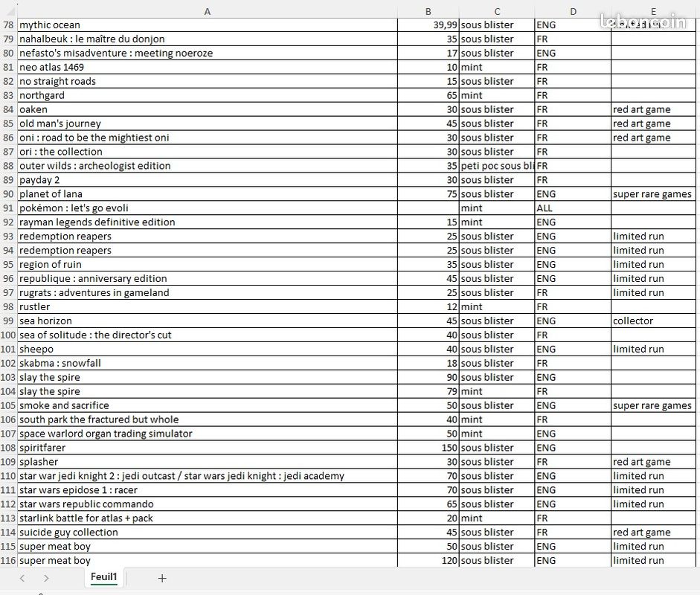Select price 75 in planet of lana row
This screenshot has height=595, width=700.
coord(428,193)
